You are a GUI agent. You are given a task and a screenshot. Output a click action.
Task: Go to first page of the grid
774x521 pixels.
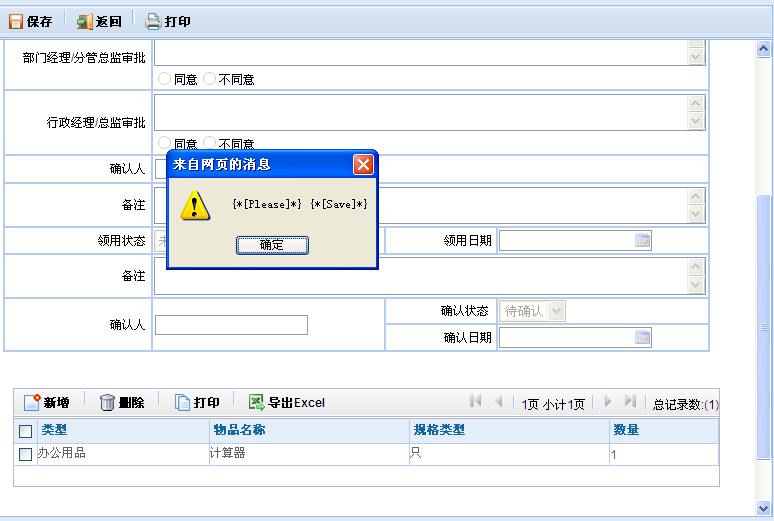click(x=475, y=401)
